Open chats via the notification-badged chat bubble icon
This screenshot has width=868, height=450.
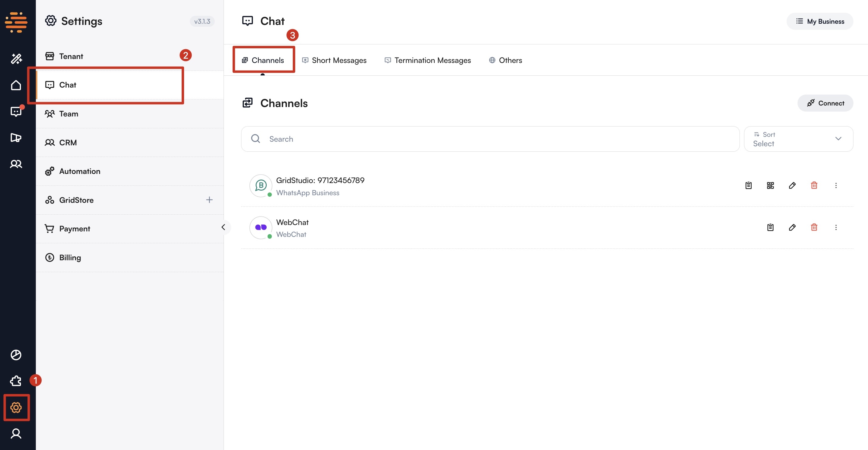16,111
